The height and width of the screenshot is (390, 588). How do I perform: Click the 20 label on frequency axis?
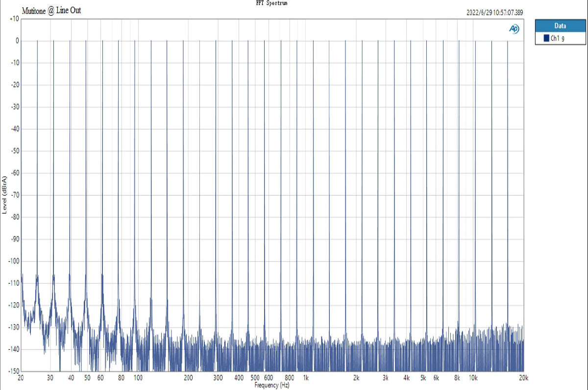[x=21, y=378]
